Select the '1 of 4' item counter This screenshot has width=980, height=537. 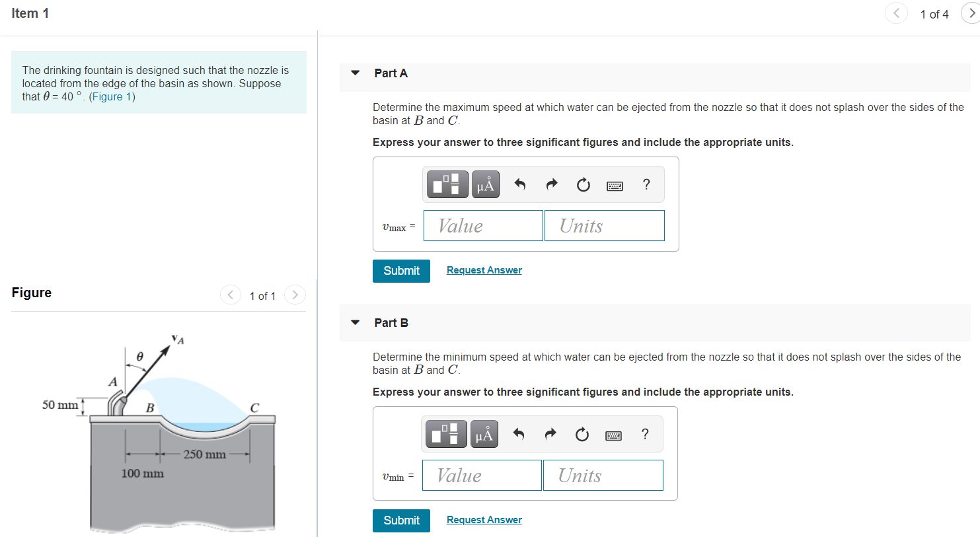(934, 14)
